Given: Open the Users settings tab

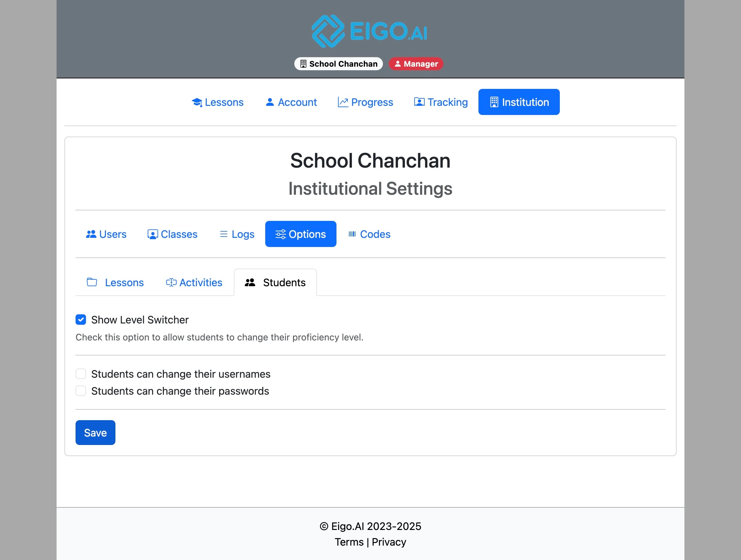Looking at the screenshot, I should point(106,234).
